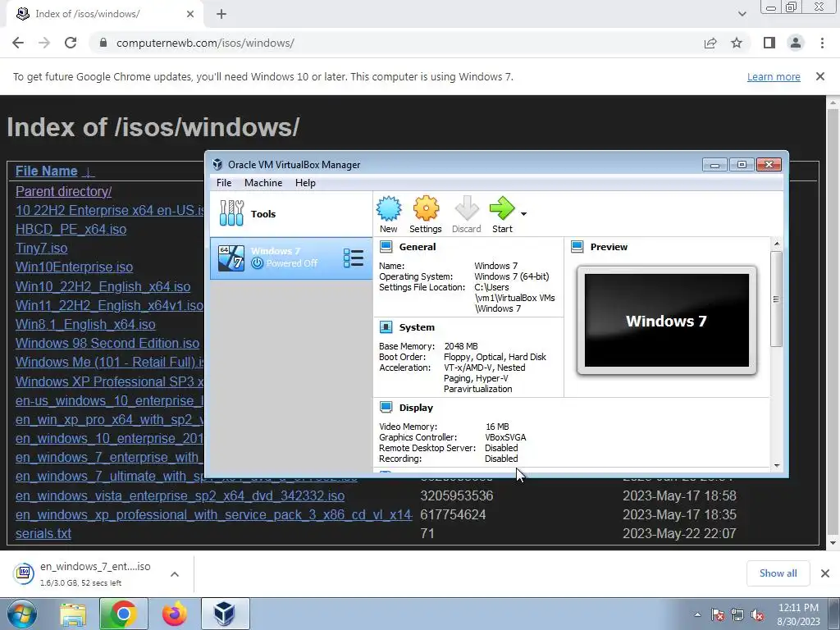This screenshot has width=840, height=630.
Task: Click the taskbar clock
Action: (799, 614)
